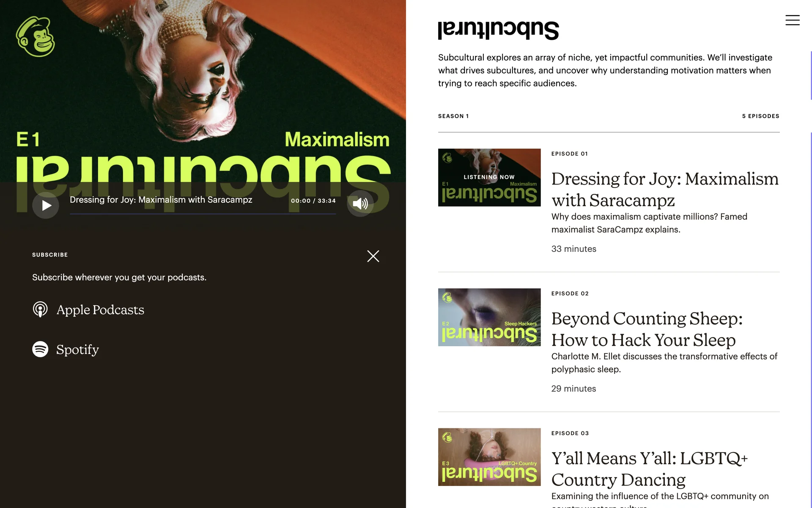Image resolution: width=812 pixels, height=508 pixels.
Task: Click the Apple Podcasts icon
Action: click(40, 309)
